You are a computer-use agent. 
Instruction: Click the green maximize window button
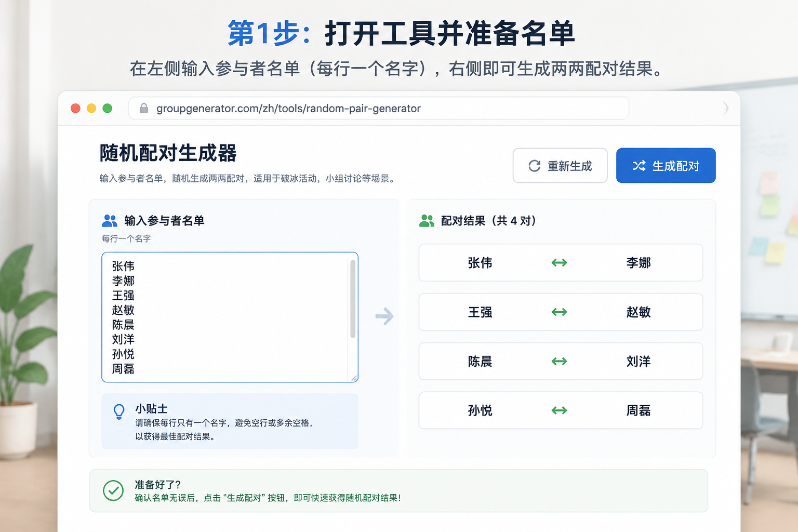(108, 108)
